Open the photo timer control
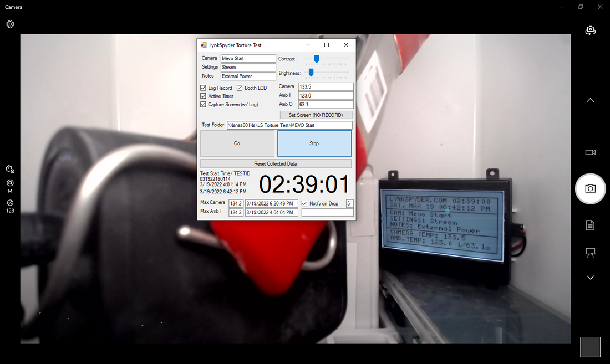This screenshot has width=610, height=364. pyautogui.click(x=10, y=168)
